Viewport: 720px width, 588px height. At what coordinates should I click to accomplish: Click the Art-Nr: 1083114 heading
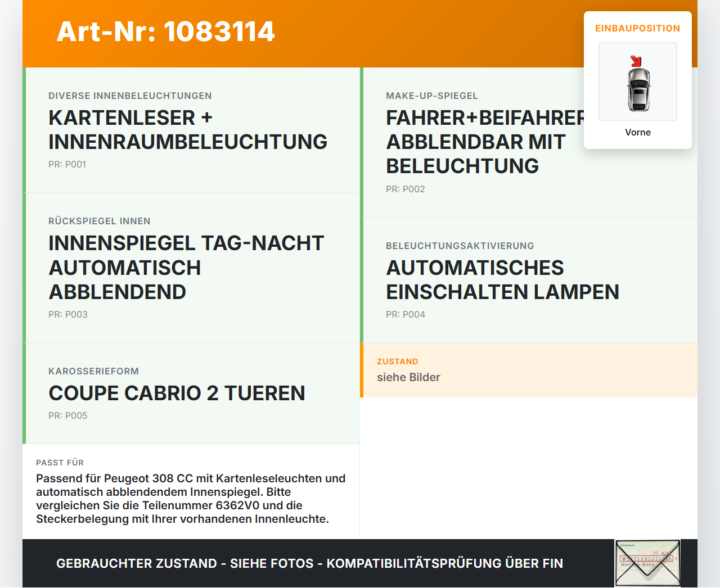pos(165,31)
